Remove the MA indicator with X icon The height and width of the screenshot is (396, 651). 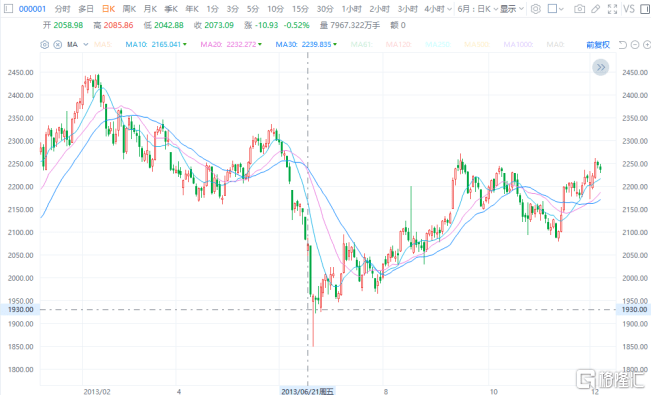[58, 44]
